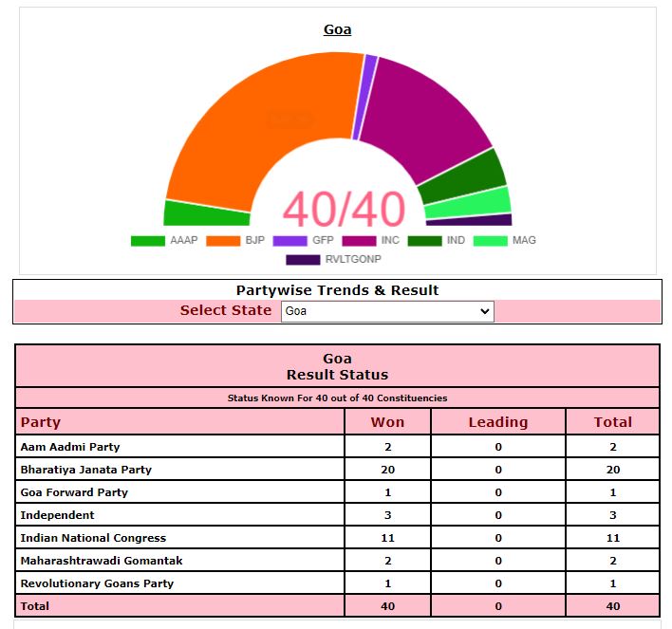The width and height of the screenshot is (672, 629).
Task: Open the Select State dropdown showing Goa
Action: (387, 311)
